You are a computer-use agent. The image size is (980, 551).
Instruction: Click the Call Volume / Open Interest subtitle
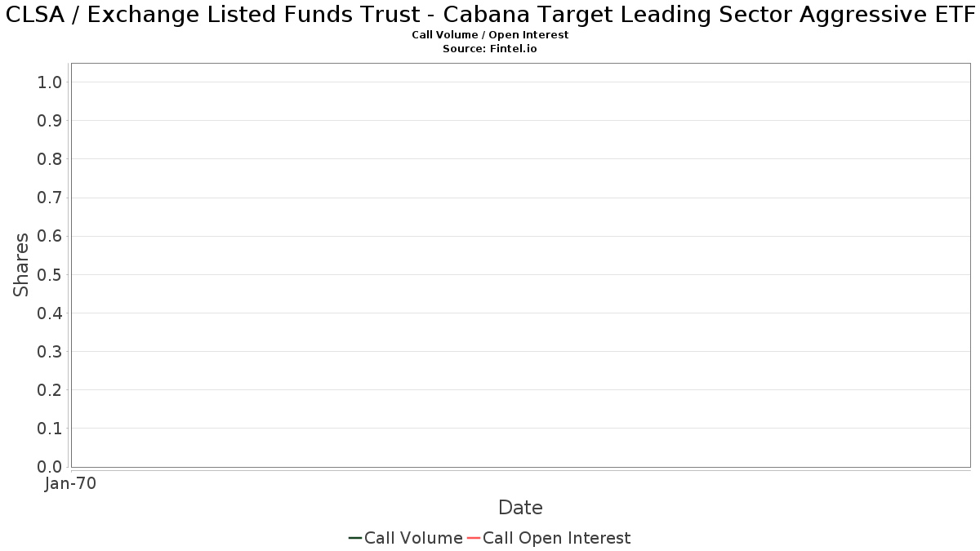tap(490, 35)
